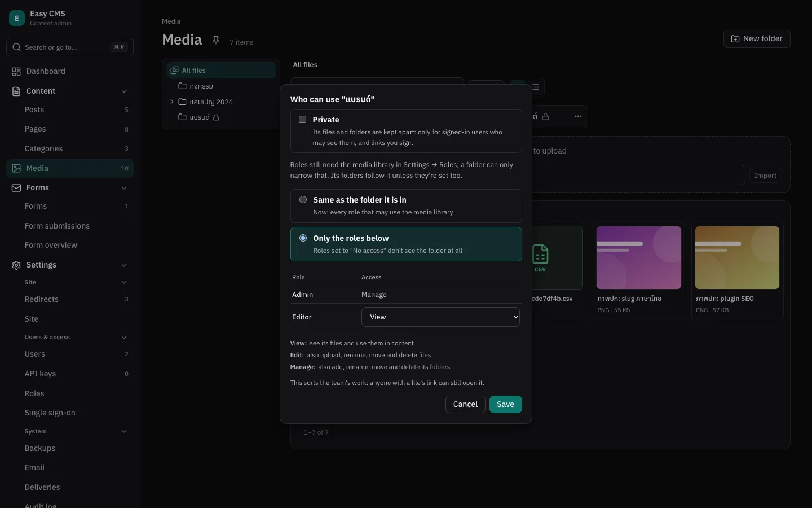Click the Media image icon in sidebar
Screen dimensions: 812x508
coord(16,168)
